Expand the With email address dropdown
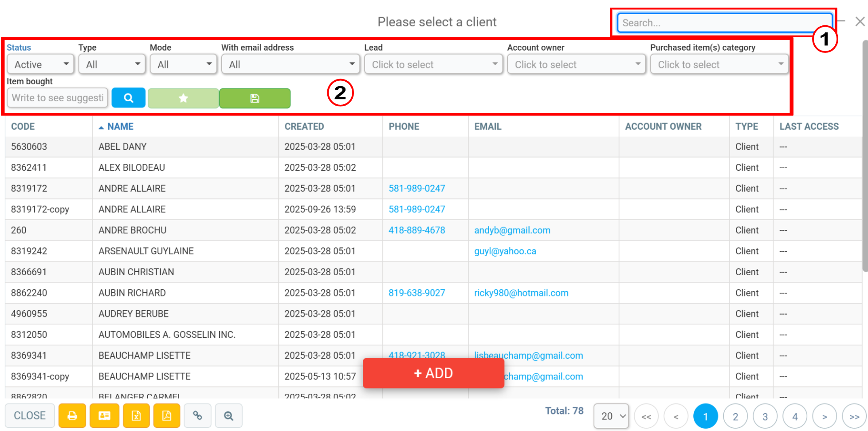The image size is (868, 431). coord(291,64)
